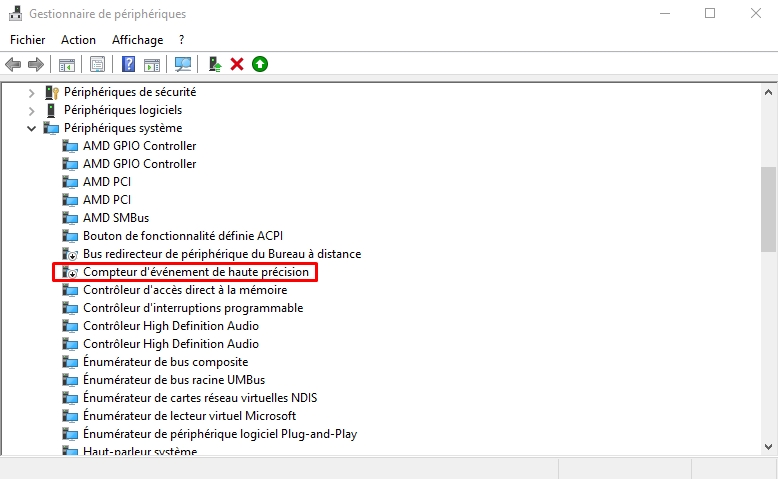778x479 pixels.
Task: Select Contrôleur d'interruptions programmable device
Action: click(192, 308)
